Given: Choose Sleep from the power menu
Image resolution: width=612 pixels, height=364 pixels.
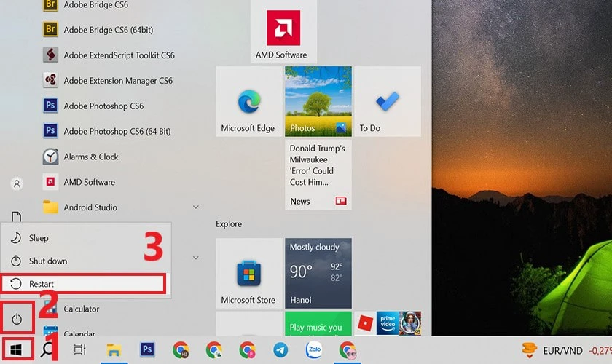Looking at the screenshot, I should [86, 237].
